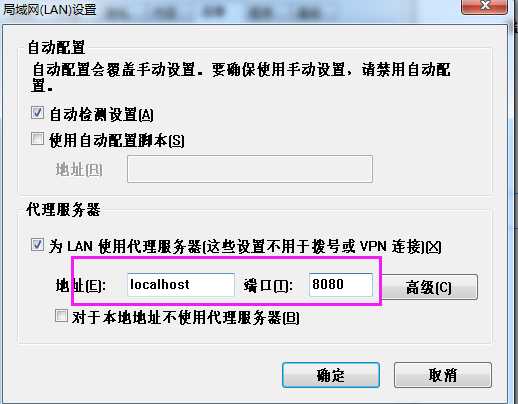Close the LAN settings dialog with X
Viewport: 518px width, 404px height.
(485, 6)
